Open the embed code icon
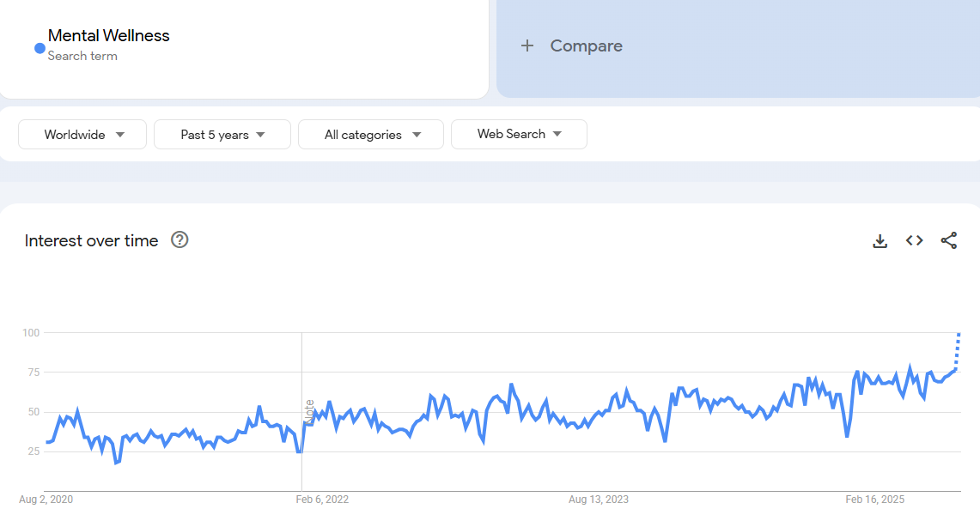 click(x=914, y=241)
